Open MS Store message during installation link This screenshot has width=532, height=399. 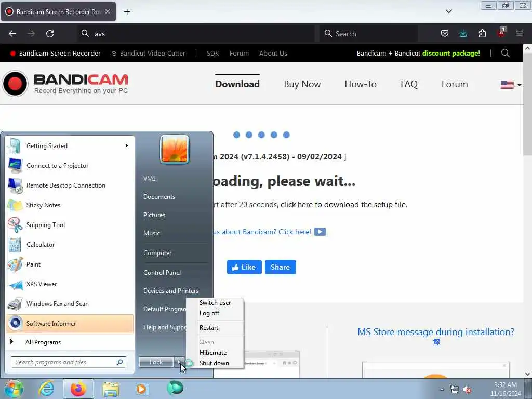[x=436, y=332]
